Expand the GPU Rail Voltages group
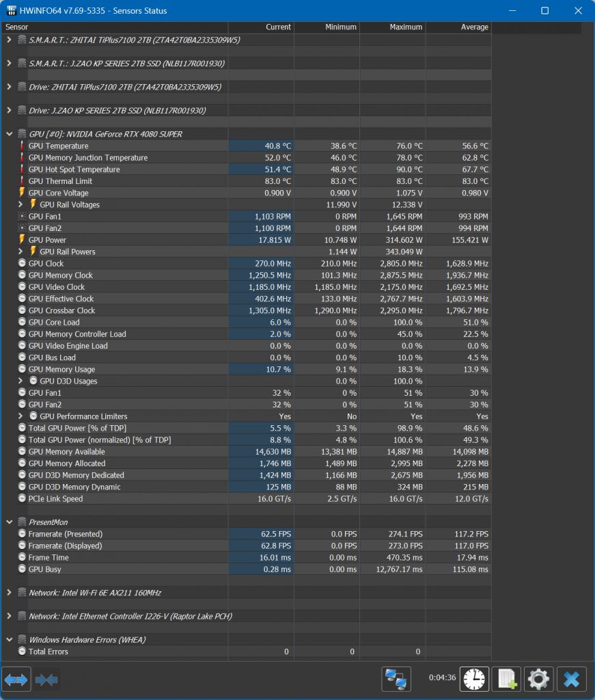This screenshot has width=595, height=700. 20,204
